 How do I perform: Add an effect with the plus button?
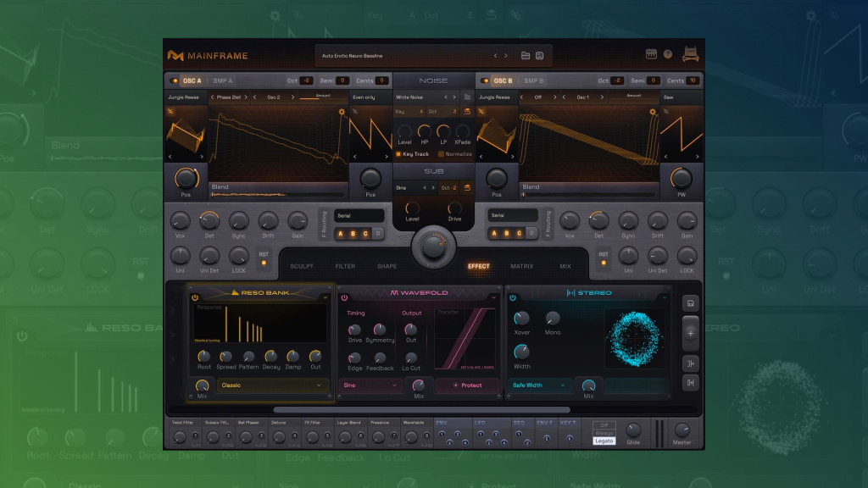690,334
